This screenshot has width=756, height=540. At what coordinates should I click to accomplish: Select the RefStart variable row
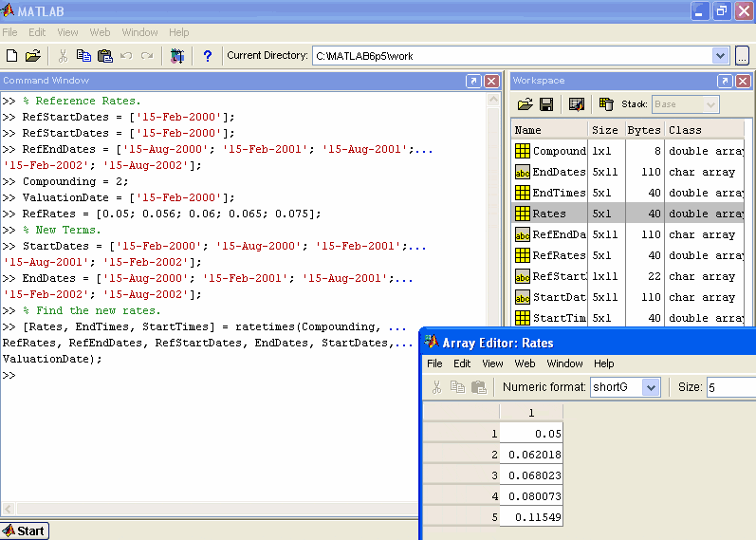pyautogui.click(x=628, y=276)
